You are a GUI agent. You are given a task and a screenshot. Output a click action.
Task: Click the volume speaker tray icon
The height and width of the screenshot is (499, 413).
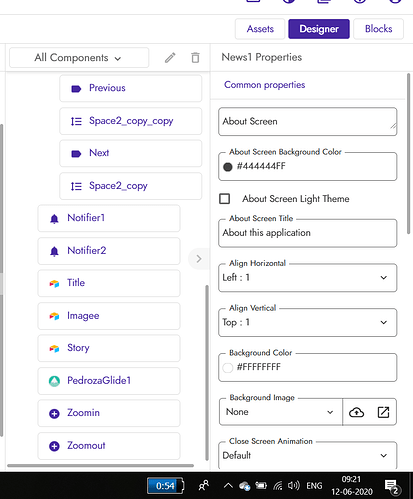(293, 485)
